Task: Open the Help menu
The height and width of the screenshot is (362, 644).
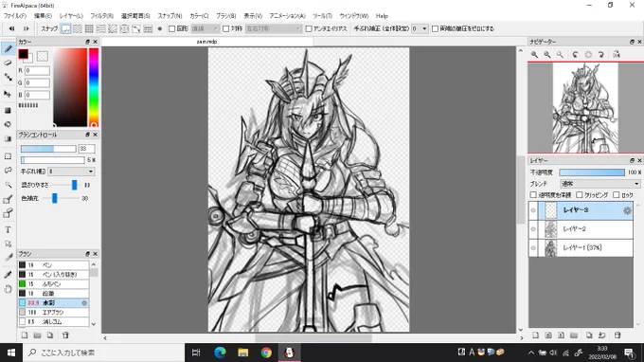Action: point(382,16)
